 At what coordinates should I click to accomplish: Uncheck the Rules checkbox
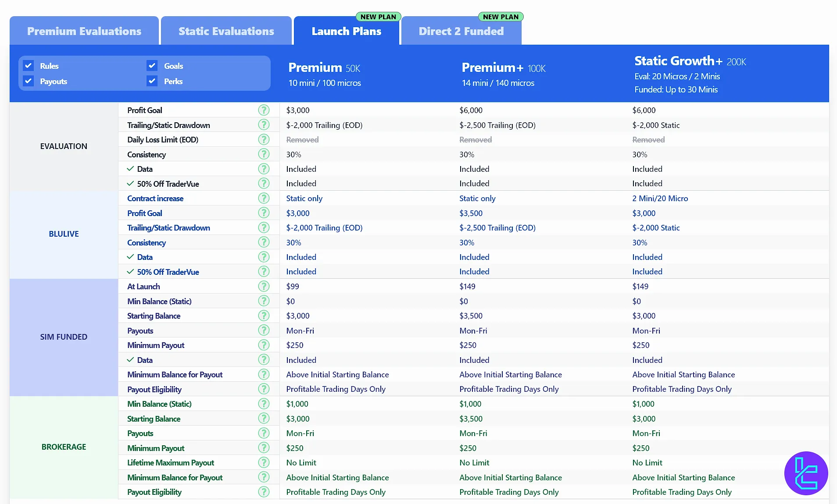[x=29, y=66]
